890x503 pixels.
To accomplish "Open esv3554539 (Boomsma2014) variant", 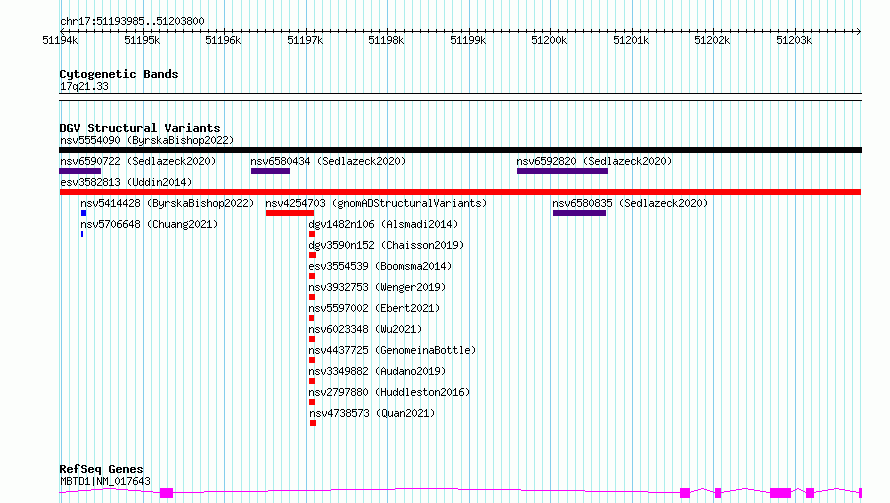I will coord(380,266).
